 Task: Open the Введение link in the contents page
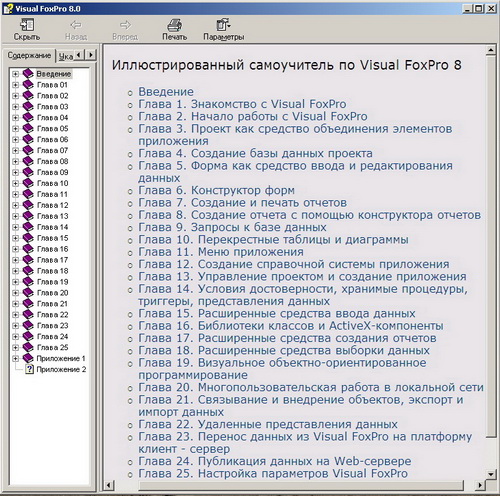click(x=166, y=92)
